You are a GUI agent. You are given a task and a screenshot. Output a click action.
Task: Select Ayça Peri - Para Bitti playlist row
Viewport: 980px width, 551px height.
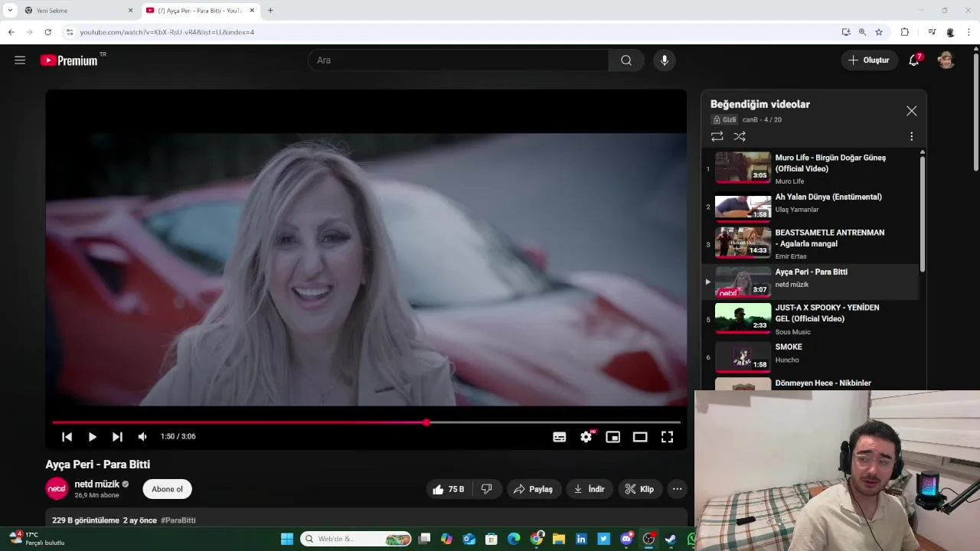tap(810, 282)
